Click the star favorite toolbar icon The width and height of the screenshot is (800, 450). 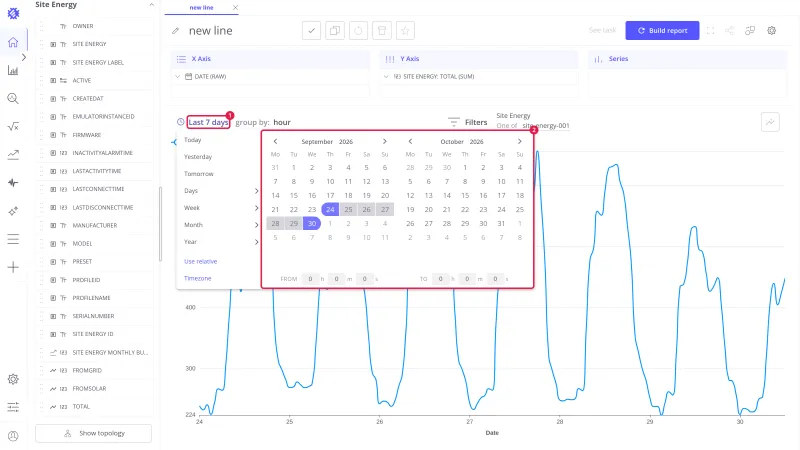tap(405, 31)
